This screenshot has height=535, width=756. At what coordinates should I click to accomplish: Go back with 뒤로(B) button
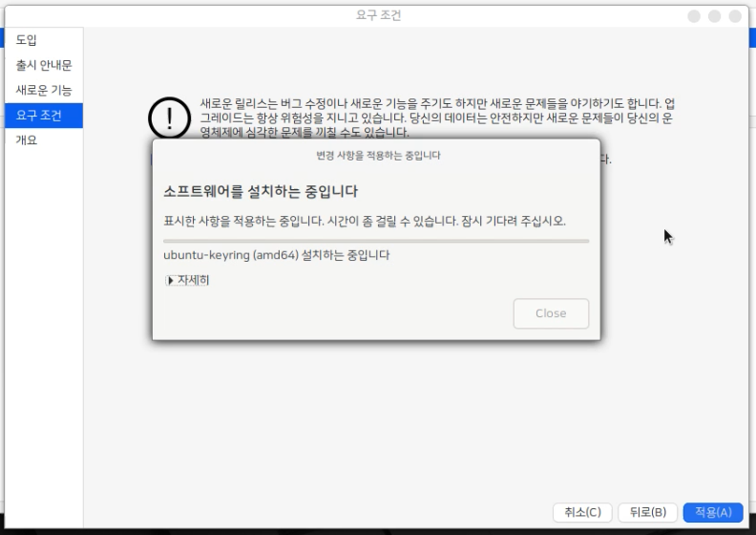(x=647, y=512)
